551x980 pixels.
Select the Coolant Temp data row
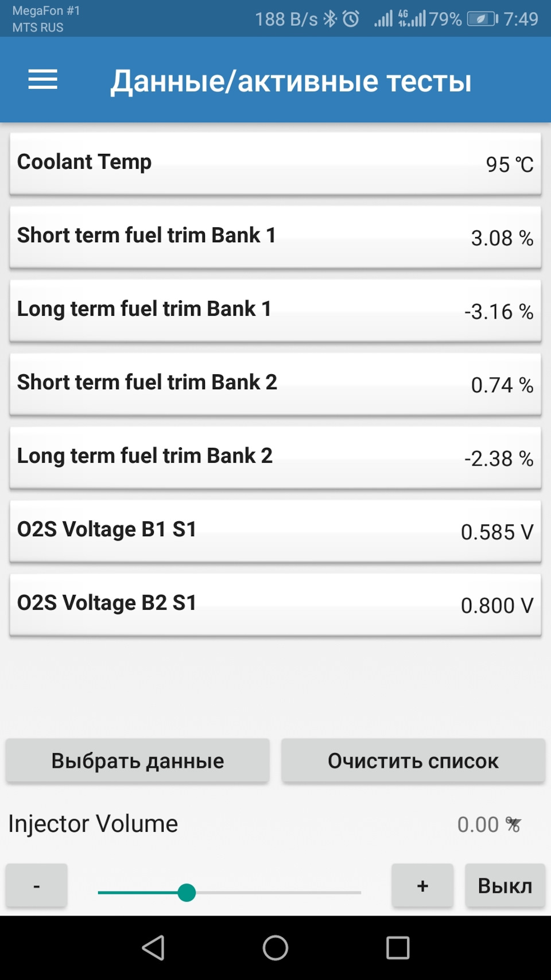pos(275,164)
